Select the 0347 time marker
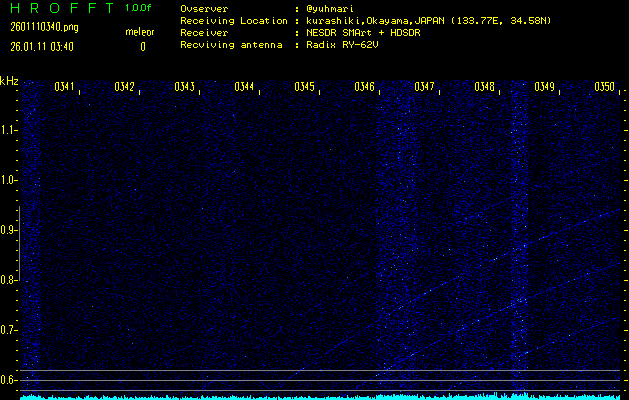Screen dimensions: 629x400 pyautogui.click(x=425, y=87)
